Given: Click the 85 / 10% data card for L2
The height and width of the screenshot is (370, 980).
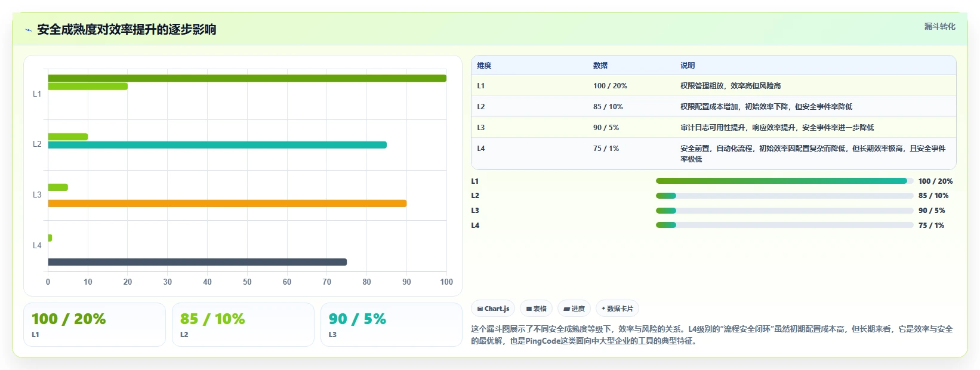Looking at the screenshot, I should (x=243, y=325).
